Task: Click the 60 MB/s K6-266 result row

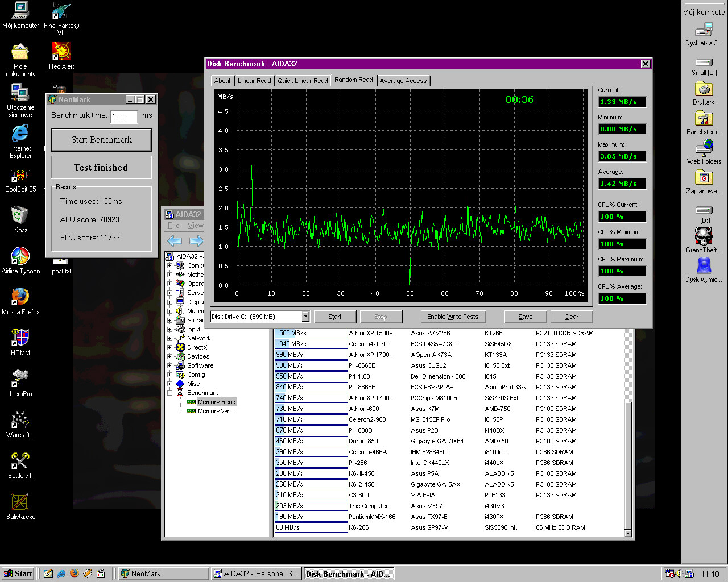Action: (x=449, y=527)
